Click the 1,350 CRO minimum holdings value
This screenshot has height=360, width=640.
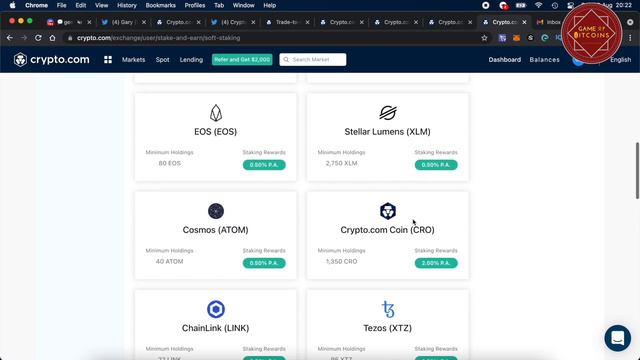click(341, 261)
